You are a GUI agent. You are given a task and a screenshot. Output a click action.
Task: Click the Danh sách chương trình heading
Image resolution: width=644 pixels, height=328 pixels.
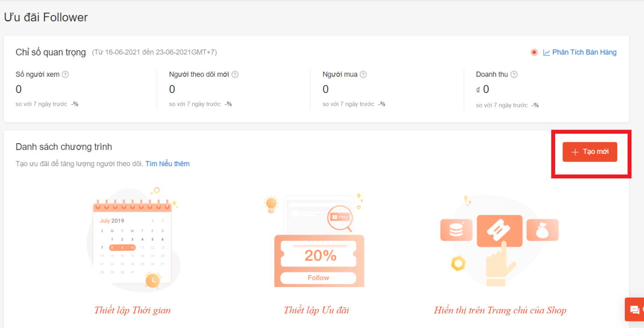[64, 147]
